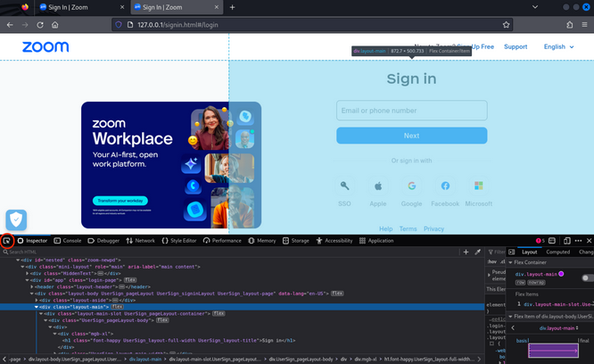
Task: Click the Email or phone number field
Action: tap(412, 111)
